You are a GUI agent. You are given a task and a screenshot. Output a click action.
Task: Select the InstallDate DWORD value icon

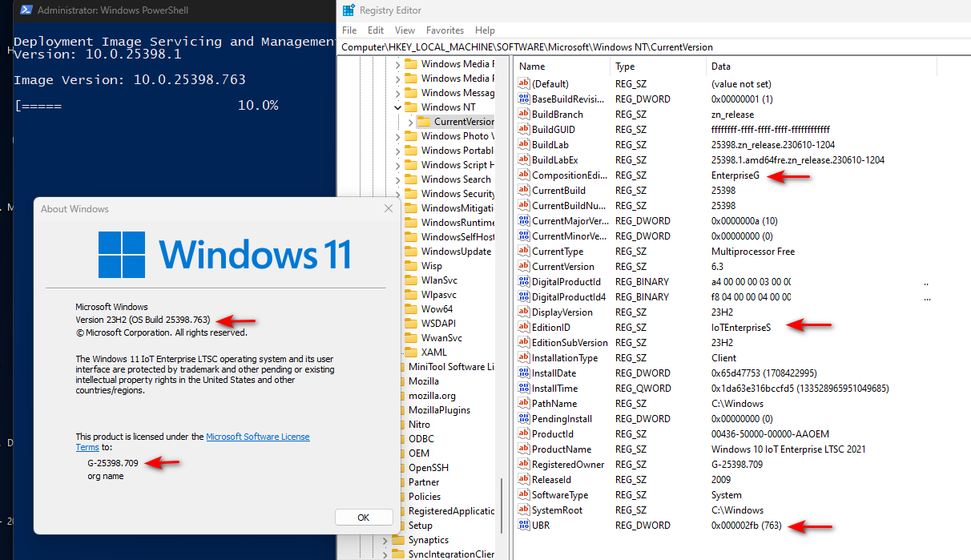coord(524,373)
